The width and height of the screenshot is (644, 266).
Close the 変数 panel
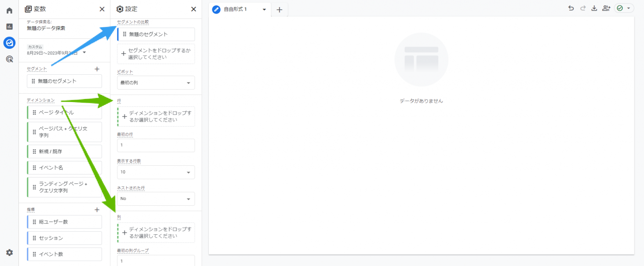[102, 9]
